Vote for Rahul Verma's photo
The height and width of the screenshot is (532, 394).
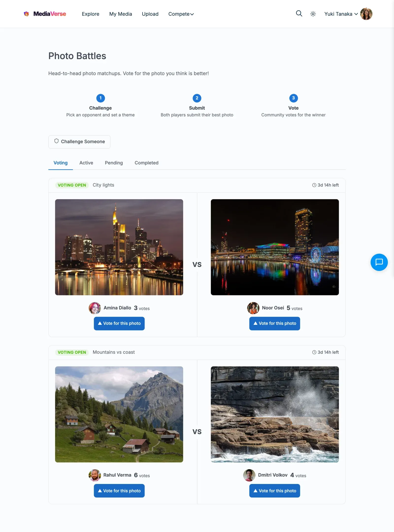coord(119,491)
